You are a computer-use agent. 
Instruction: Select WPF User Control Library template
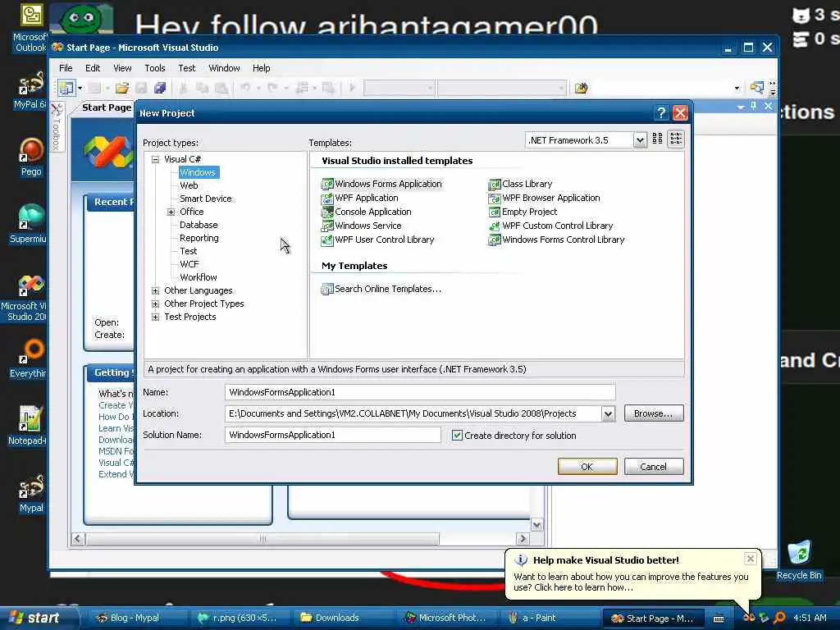[x=377, y=240]
